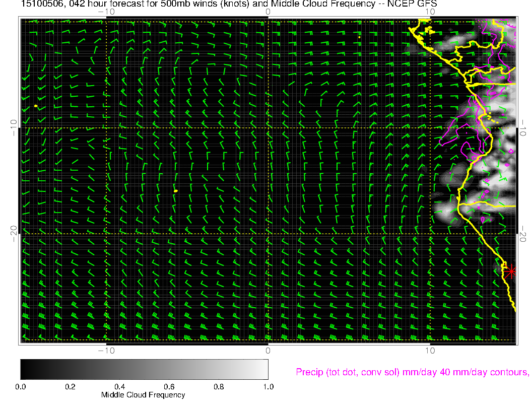Click the magenta Precip legend text
Screen dimensions: 532x411
point(412,372)
